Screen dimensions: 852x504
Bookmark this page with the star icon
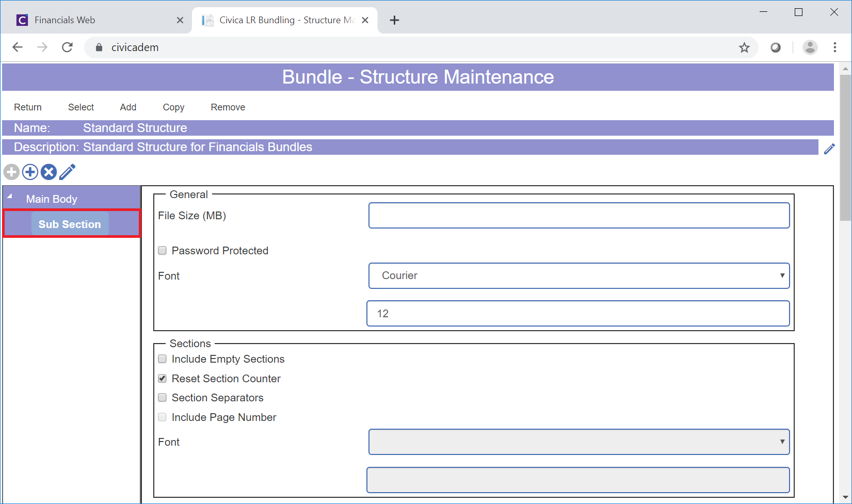coord(744,47)
